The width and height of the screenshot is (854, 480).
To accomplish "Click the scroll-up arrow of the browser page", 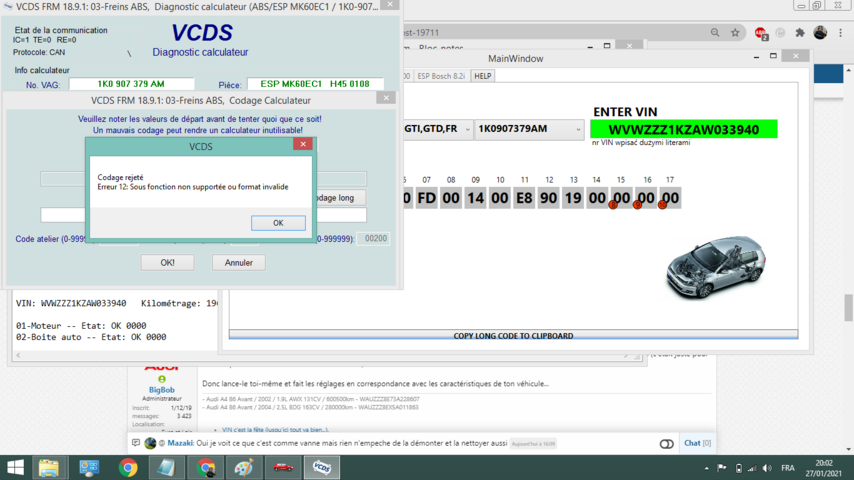I will 849,71.
